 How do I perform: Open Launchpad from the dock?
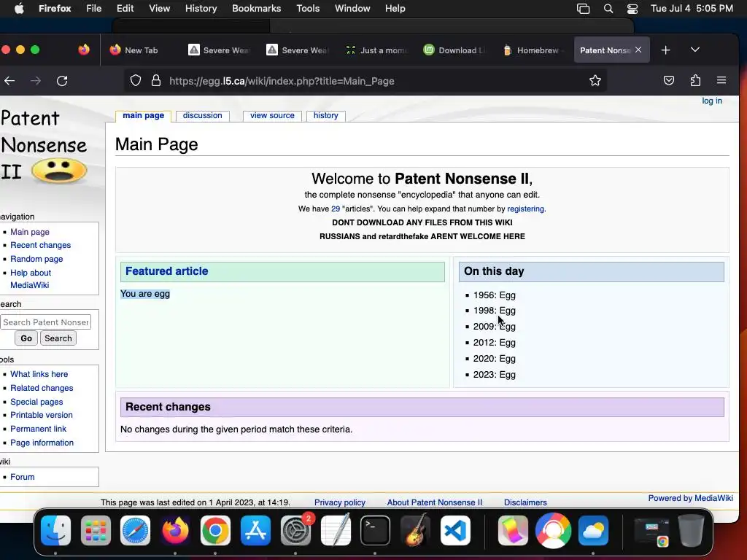96,530
